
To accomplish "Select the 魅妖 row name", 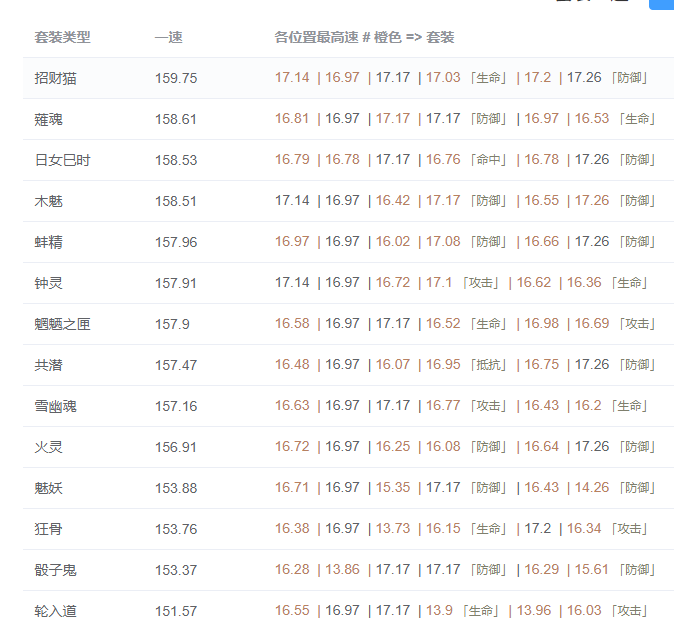I will [x=49, y=488].
